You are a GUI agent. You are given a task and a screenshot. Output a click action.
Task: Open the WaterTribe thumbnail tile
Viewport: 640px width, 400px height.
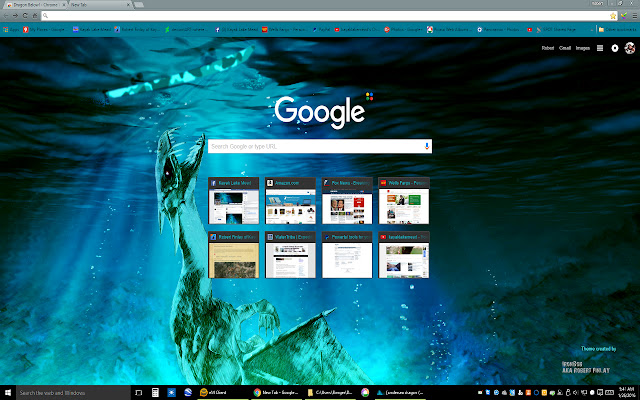[290, 255]
